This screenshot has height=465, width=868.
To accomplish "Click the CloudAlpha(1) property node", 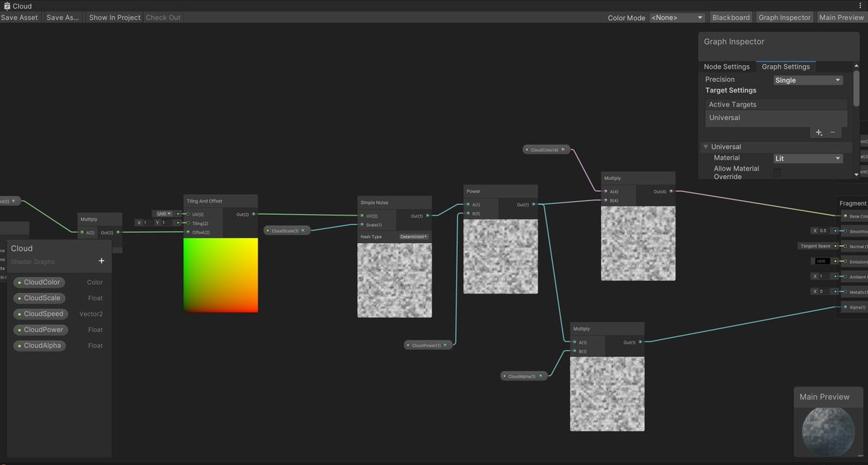I will 524,376.
